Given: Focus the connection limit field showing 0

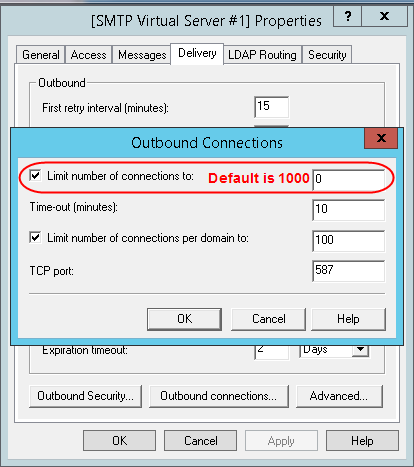Looking at the screenshot, I should coord(349,179).
